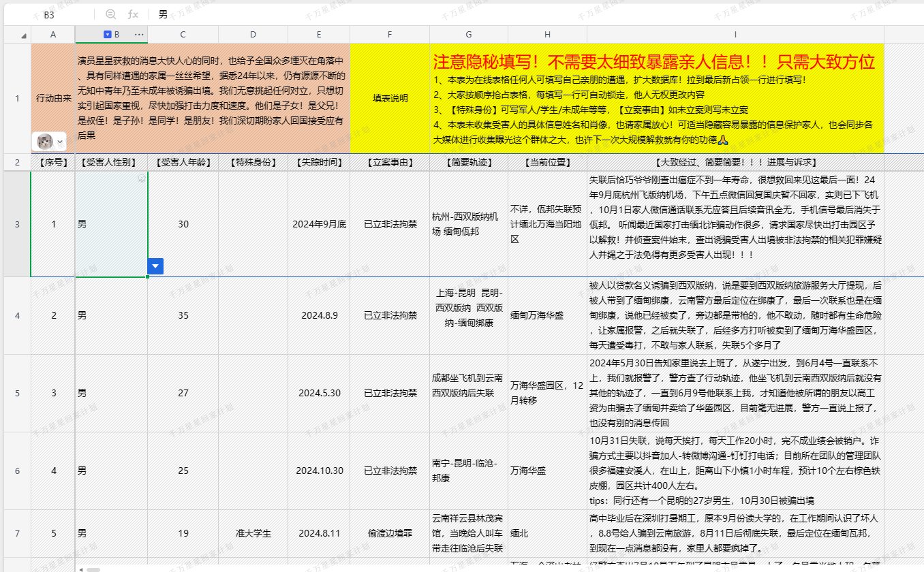Click the cat avatar in cell A1
Screen dimensions: 924x572
[45, 142]
